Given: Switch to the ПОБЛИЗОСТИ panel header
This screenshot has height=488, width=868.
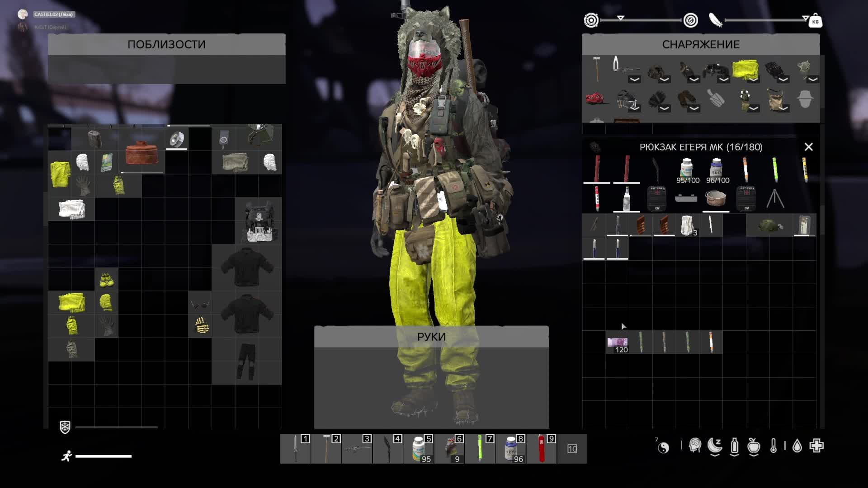Looking at the screenshot, I should pyautogui.click(x=167, y=44).
